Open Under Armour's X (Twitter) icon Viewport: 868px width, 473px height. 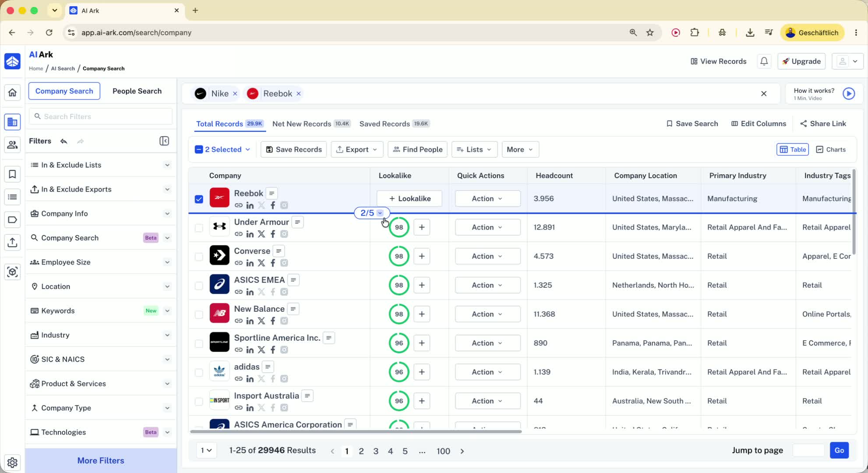(x=261, y=234)
